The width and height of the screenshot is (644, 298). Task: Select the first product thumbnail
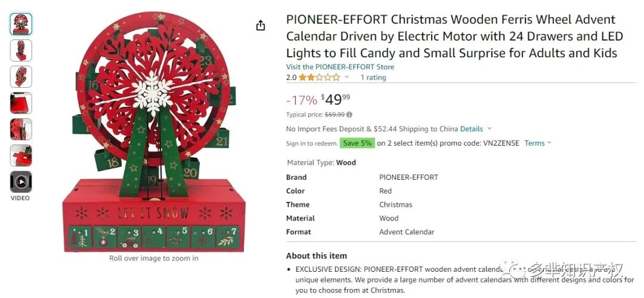21,24
